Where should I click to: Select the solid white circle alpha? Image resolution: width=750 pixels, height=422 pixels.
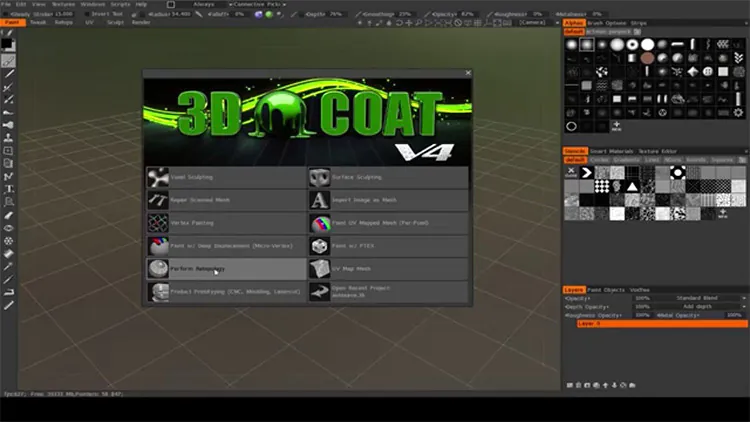tap(647, 44)
